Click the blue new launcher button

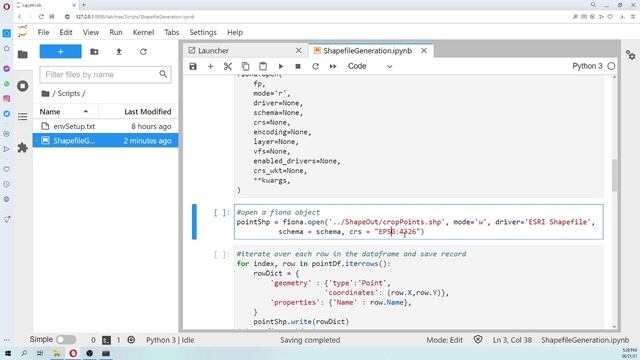click(x=60, y=52)
